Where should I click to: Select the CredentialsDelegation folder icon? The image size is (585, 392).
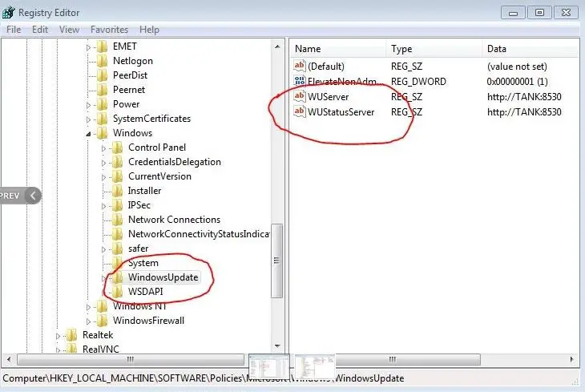click(x=118, y=162)
